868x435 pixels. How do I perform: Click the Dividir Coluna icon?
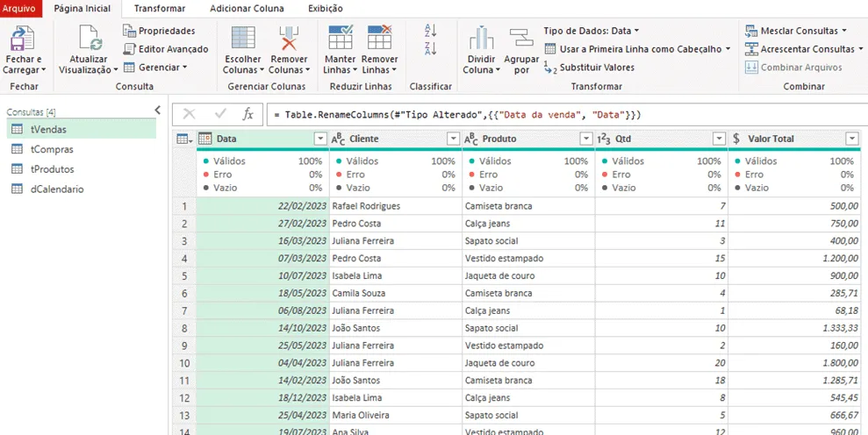(x=481, y=39)
